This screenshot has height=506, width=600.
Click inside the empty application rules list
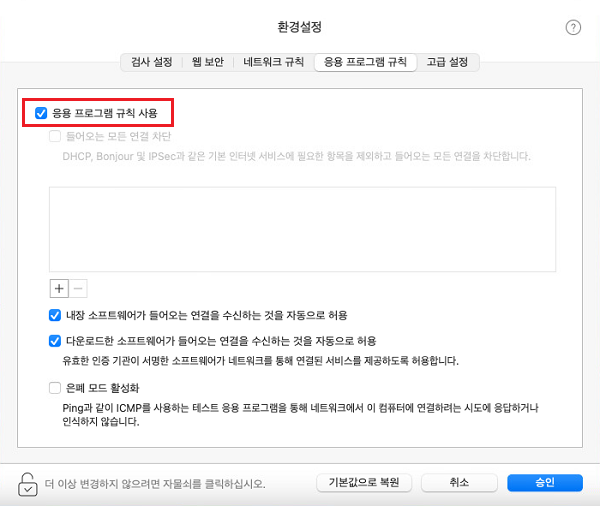click(x=302, y=229)
